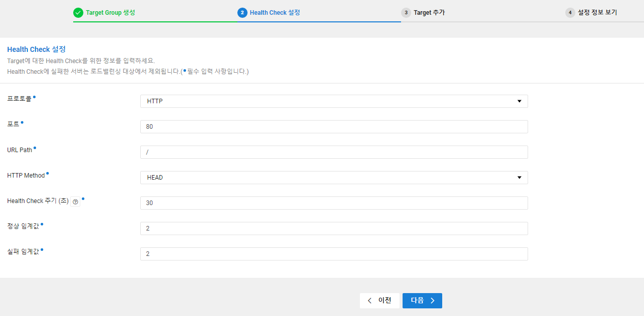Open the question mark tooltip beside Health Check 주기
The image size is (644, 316).
[x=75, y=202]
